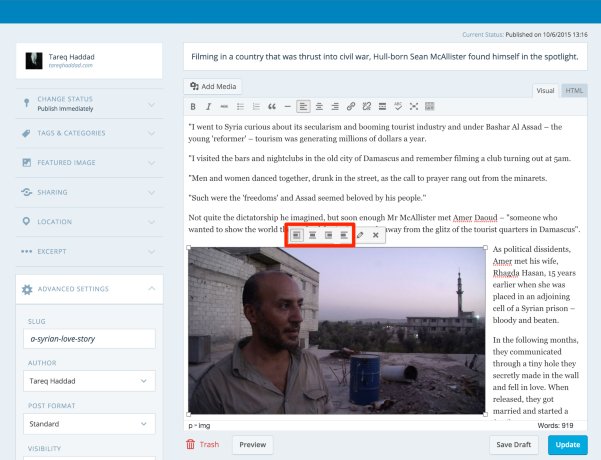Click the Tareq Haddad avatar
The height and width of the screenshot is (460, 601).
click(34, 61)
